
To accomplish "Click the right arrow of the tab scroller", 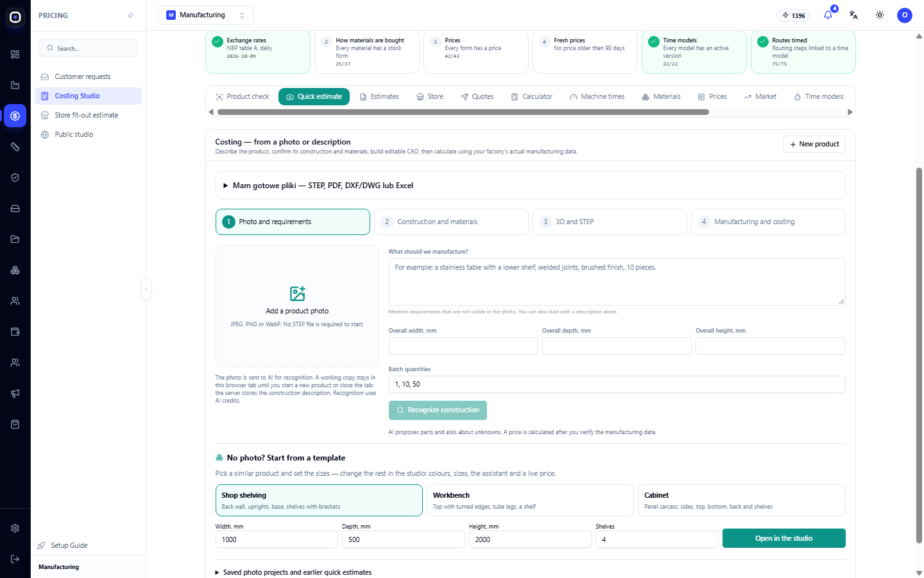I will [850, 112].
